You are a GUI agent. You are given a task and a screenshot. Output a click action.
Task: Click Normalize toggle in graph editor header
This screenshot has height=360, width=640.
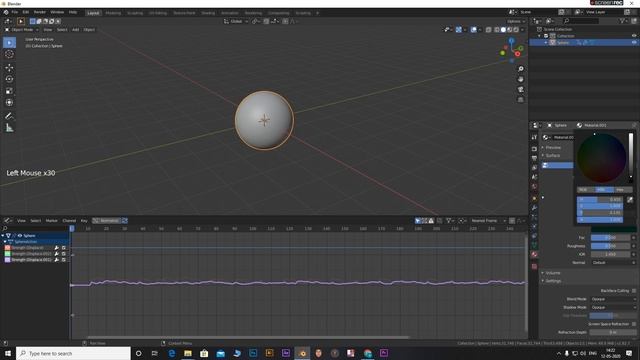[x=106, y=220]
